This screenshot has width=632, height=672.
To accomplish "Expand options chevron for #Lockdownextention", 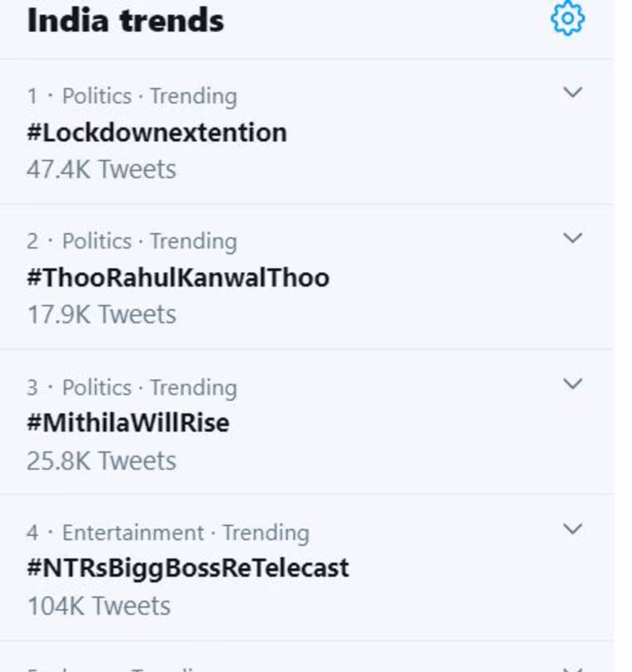I will [x=572, y=92].
